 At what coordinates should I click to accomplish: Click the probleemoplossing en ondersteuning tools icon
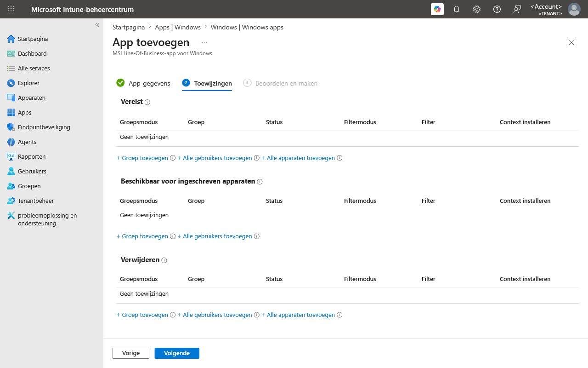click(x=11, y=216)
